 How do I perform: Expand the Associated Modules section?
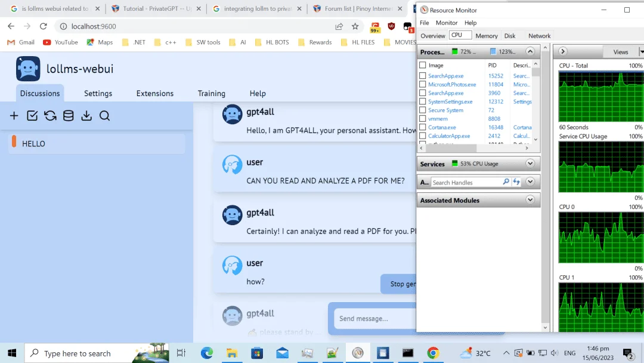530,200
